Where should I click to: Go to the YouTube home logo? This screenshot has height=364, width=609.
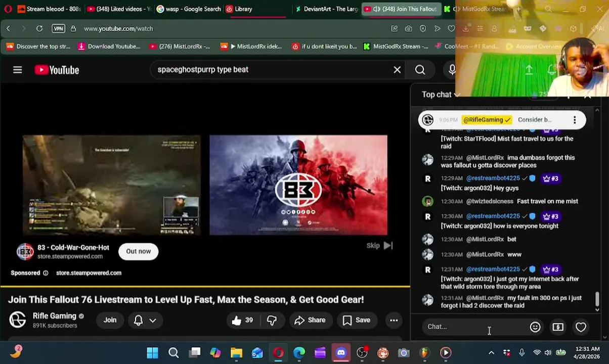(57, 70)
